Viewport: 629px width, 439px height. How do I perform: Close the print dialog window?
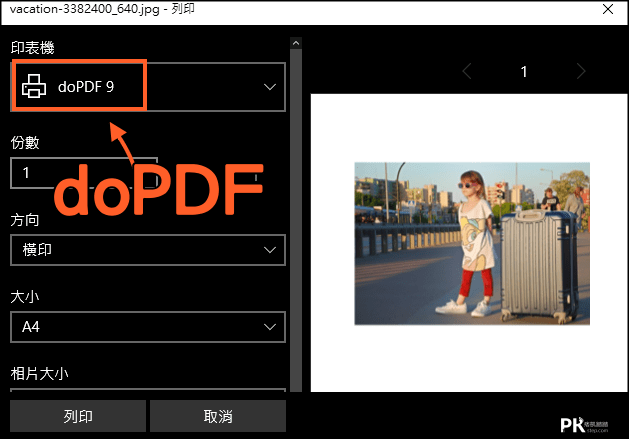[x=608, y=9]
